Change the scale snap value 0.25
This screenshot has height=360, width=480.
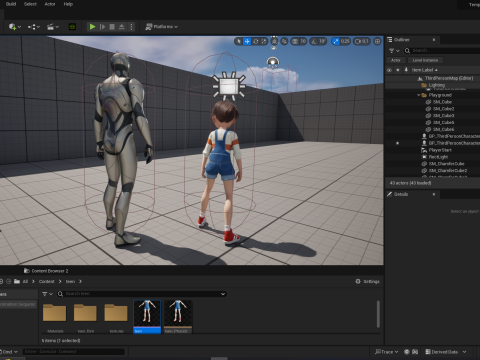pos(345,41)
